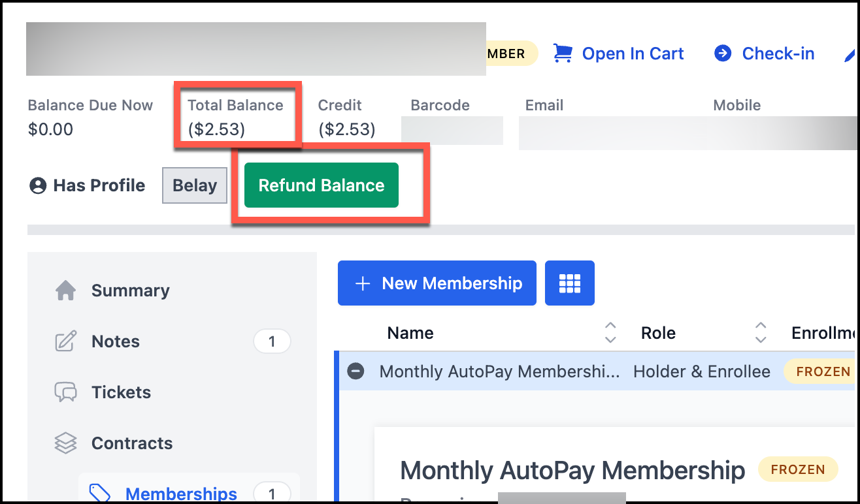Click the Check-in arrow icon
Screen dimensions: 860x504
723,54
